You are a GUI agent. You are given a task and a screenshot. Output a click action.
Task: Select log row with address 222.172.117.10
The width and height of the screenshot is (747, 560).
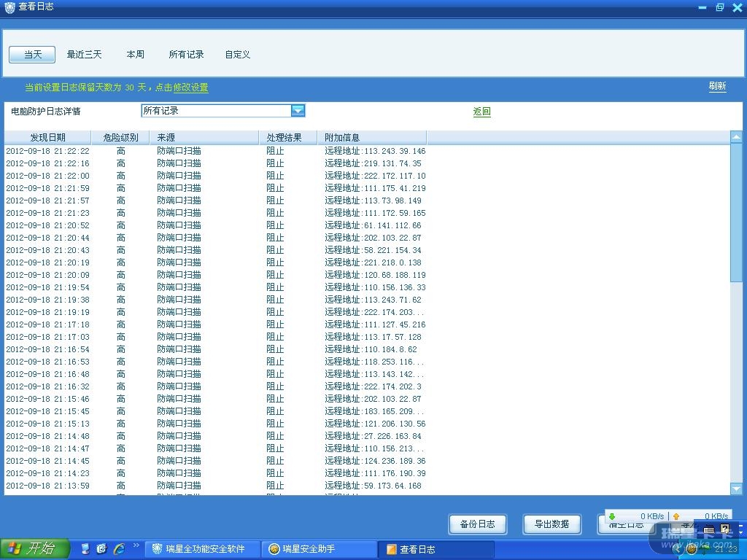pos(367,176)
